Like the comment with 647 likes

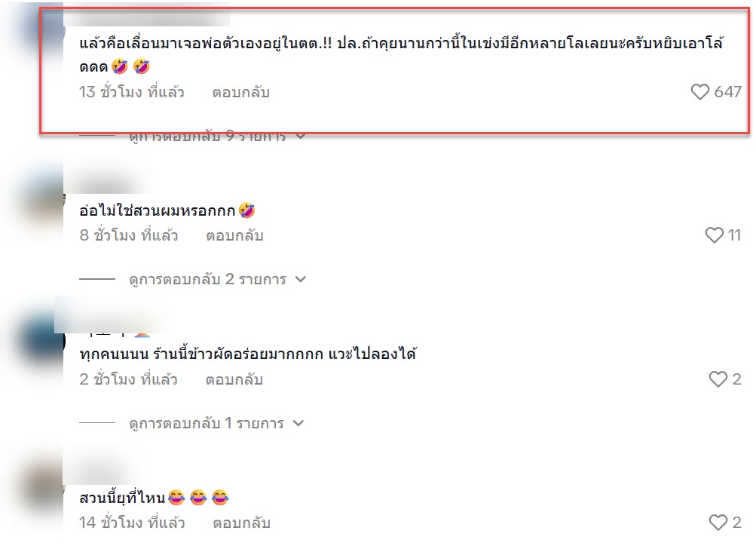[x=699, y=92]
